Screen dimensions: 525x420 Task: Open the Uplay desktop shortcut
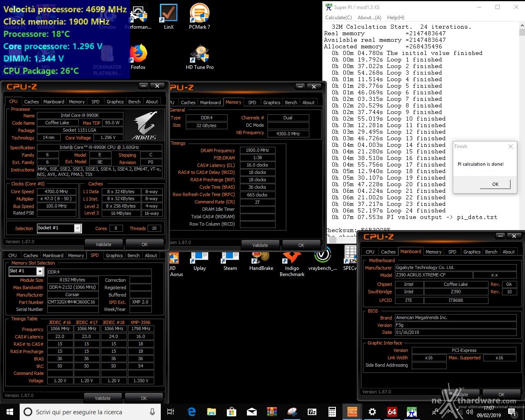click(x=200, y=261)
